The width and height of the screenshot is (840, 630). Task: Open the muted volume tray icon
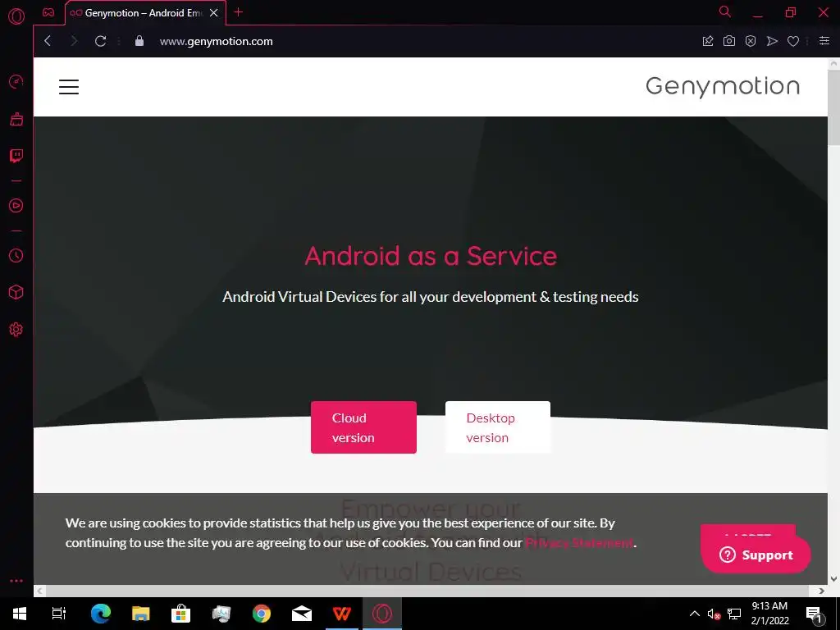(714, 614)
